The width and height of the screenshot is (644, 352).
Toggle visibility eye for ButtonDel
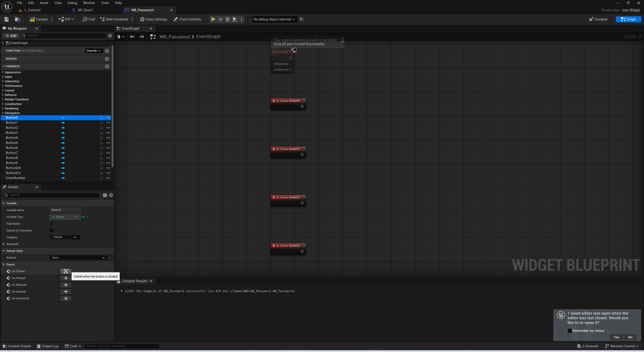[108, 168]
